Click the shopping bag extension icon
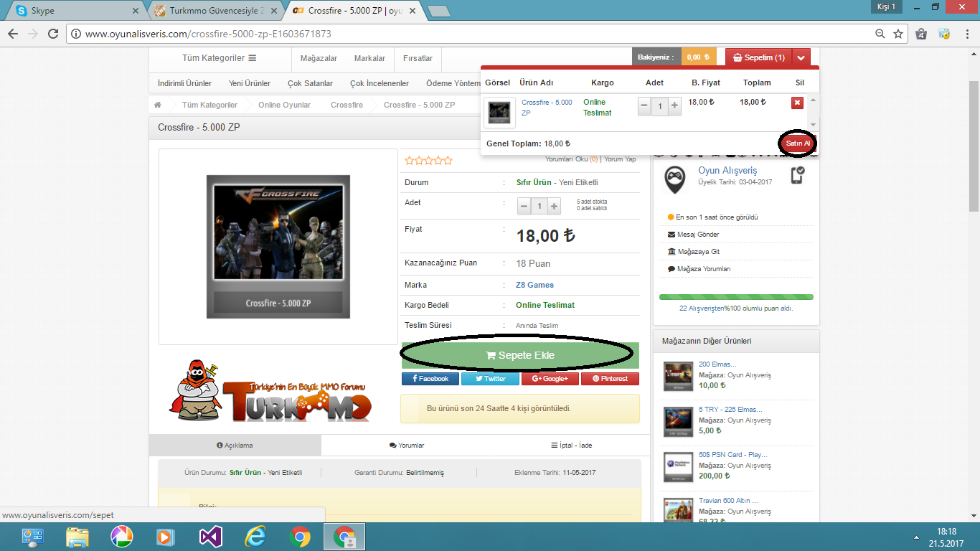The width and height of the screenshot is (980, 551). coord(922,34)
